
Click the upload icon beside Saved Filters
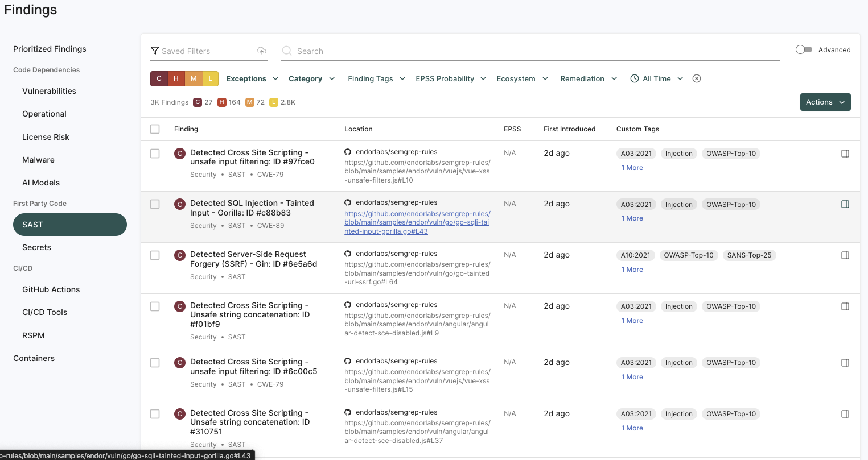click(262, 51)
